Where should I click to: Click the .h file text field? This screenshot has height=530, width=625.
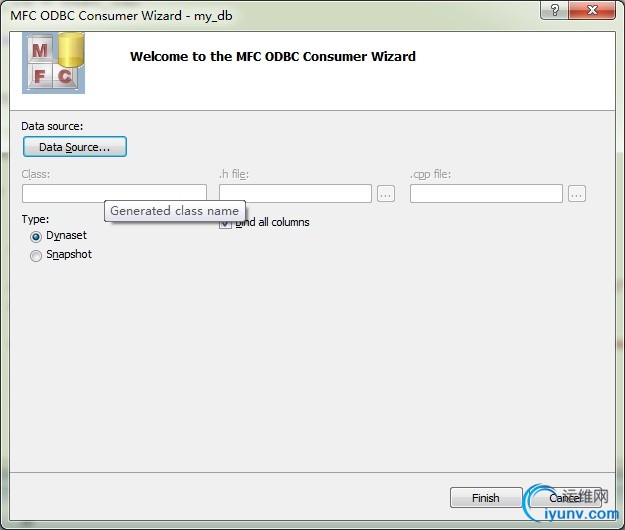(x=295, y=193)
